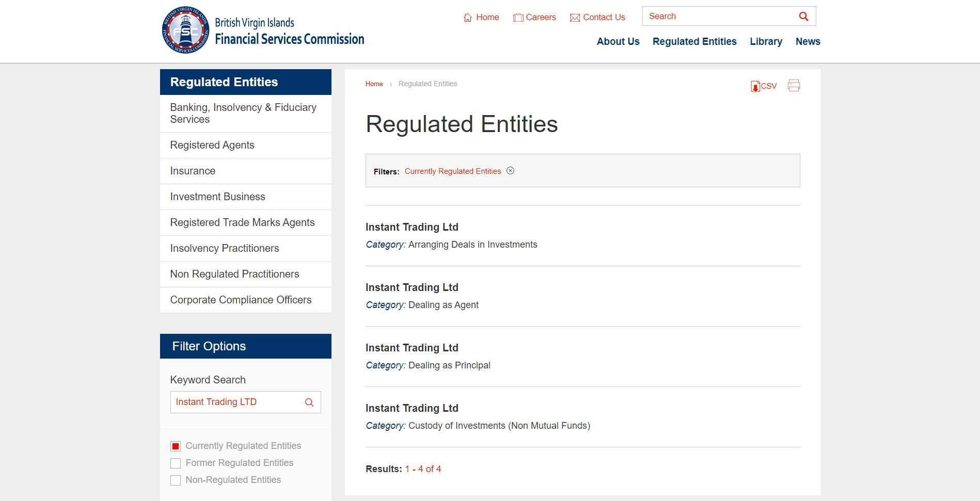Open the print view via printer icon
This screenshot has height=501, width=980.
point(794,85)
